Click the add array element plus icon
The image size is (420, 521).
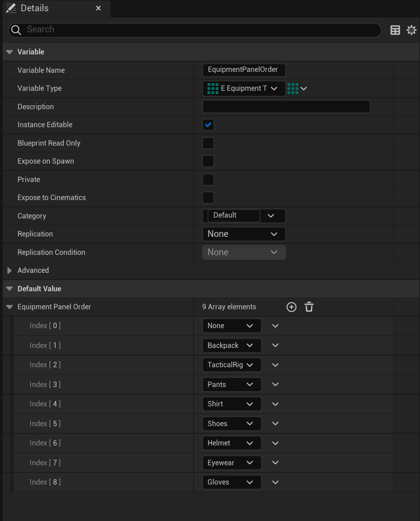292,307
